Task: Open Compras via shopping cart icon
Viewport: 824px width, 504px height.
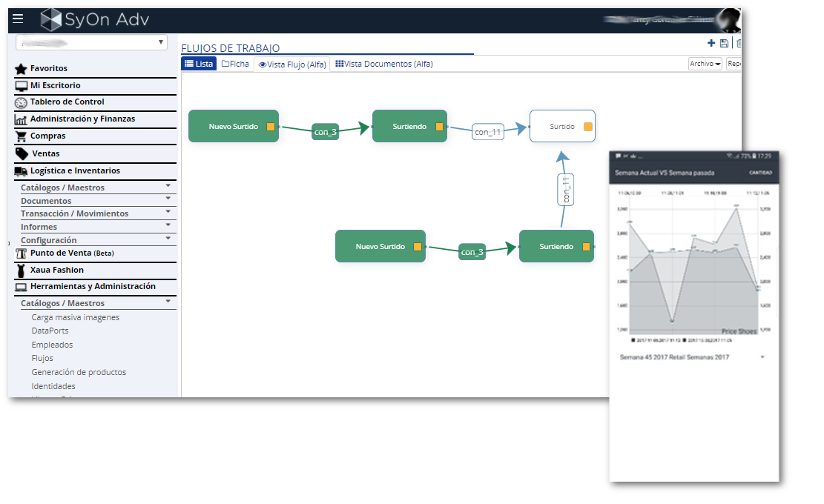Action: coord(21,136)
